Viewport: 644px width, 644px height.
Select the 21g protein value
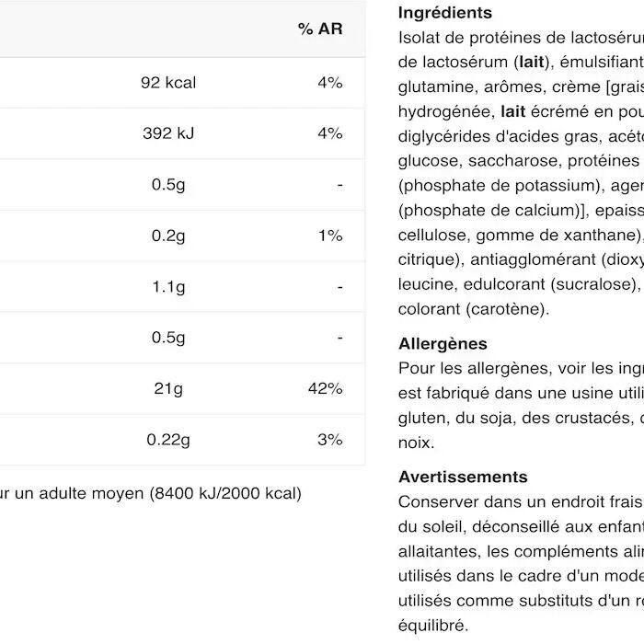(168, 389)
